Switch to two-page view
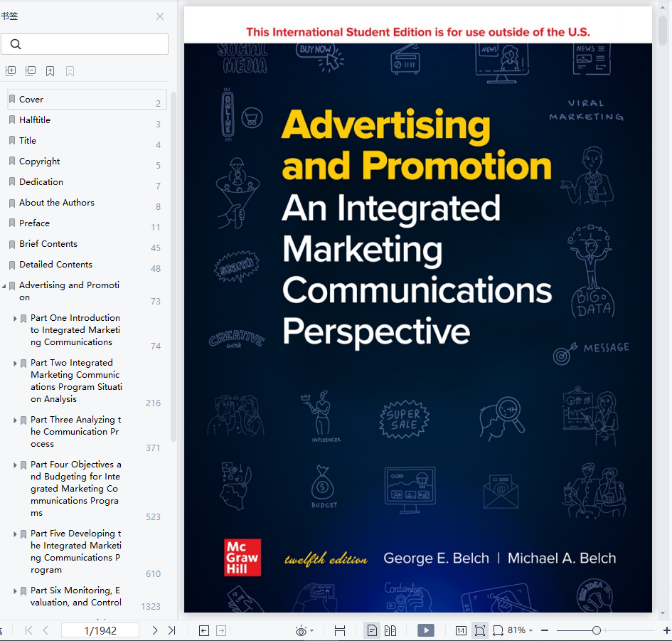 [x=390, y=630]
